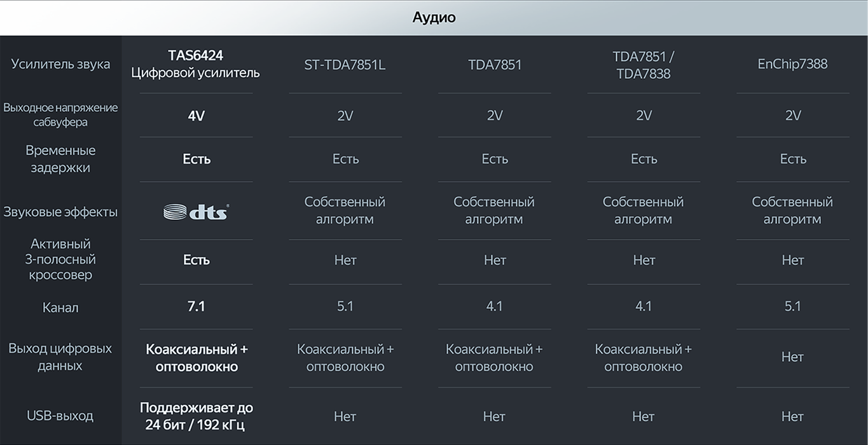Click the Усилитель звука row label
Viewport: 868px width, 445px height.
[x=60, y=64]
